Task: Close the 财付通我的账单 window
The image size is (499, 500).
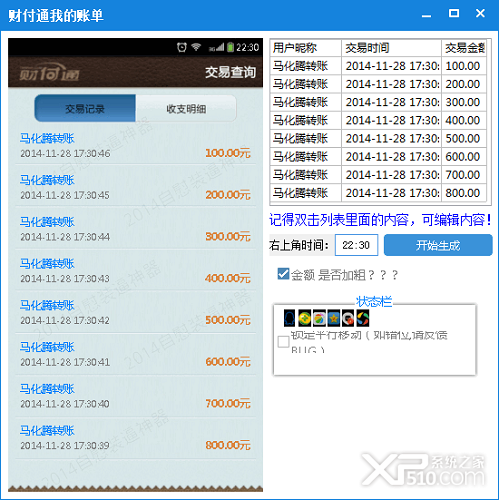Action: pyautogui.click(x=480, y=13)
